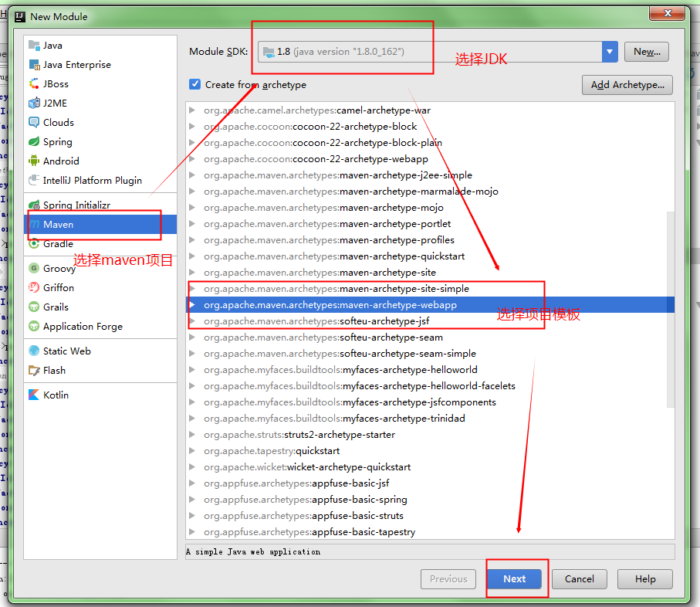Select Spring Initializr in module list

pos(100,205)
